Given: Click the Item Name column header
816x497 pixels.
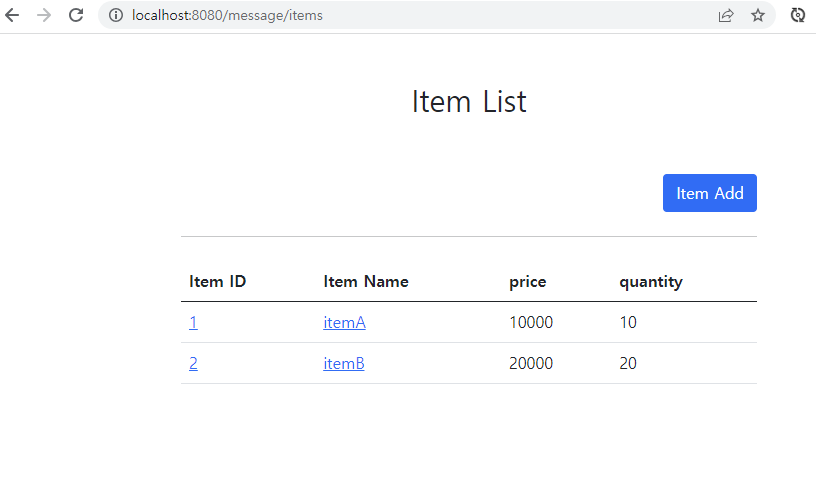Looking at the screenshot, I should [x=366, y=282].
